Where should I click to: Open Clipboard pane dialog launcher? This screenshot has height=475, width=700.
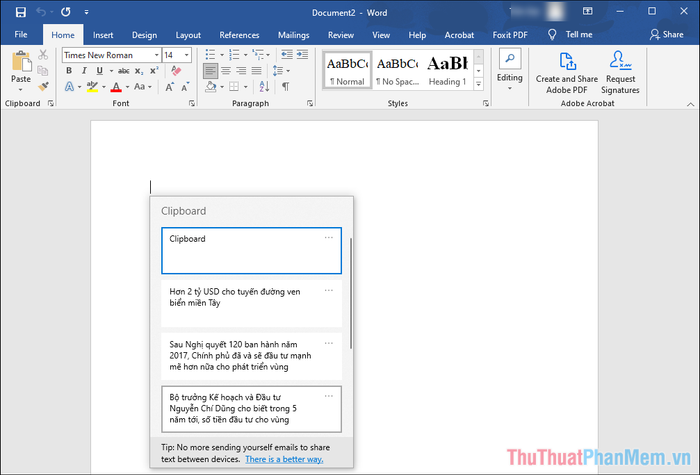pyautogui.click(x=51, y=103)
